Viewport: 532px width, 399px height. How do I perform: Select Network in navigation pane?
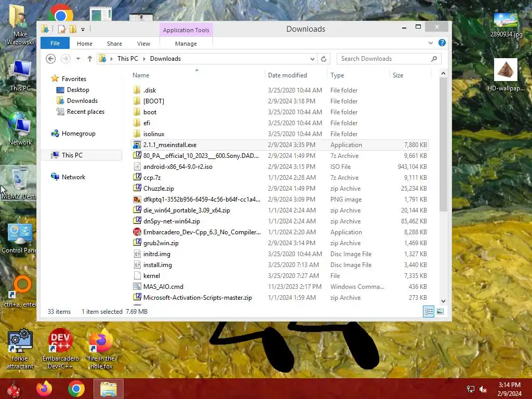(x=73, y=177)
